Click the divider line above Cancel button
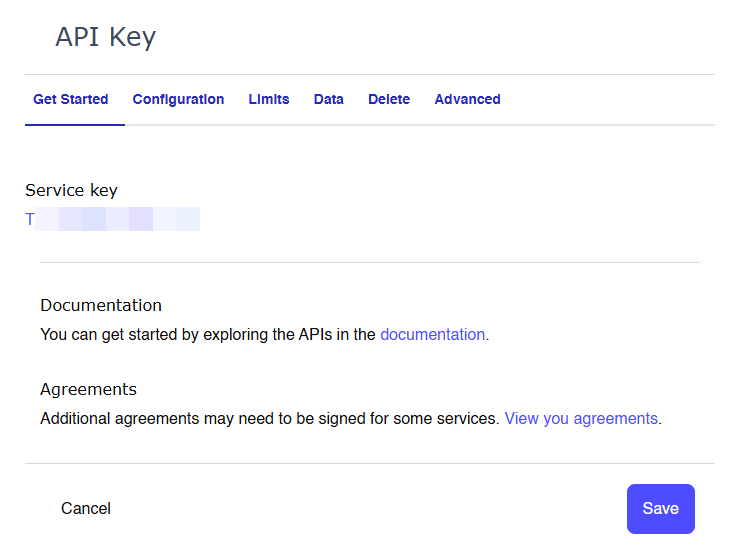Viewport: 751px width, 550px height. (370, 463)
